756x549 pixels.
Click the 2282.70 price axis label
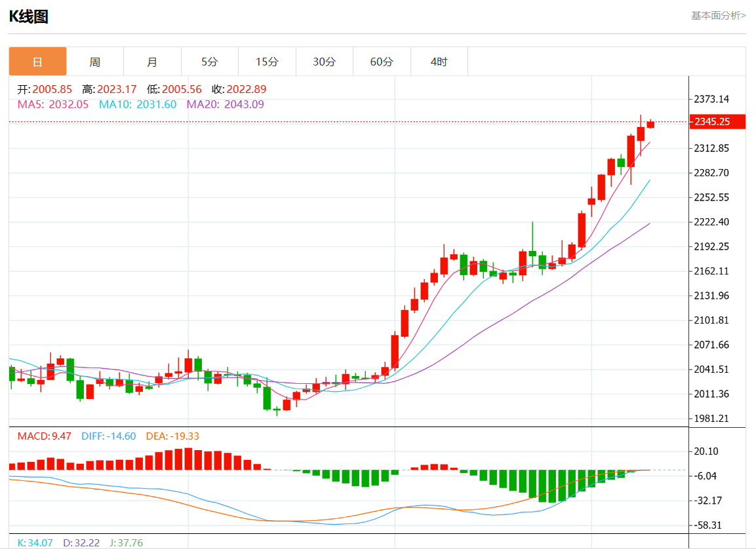click(x=711, y=173)
